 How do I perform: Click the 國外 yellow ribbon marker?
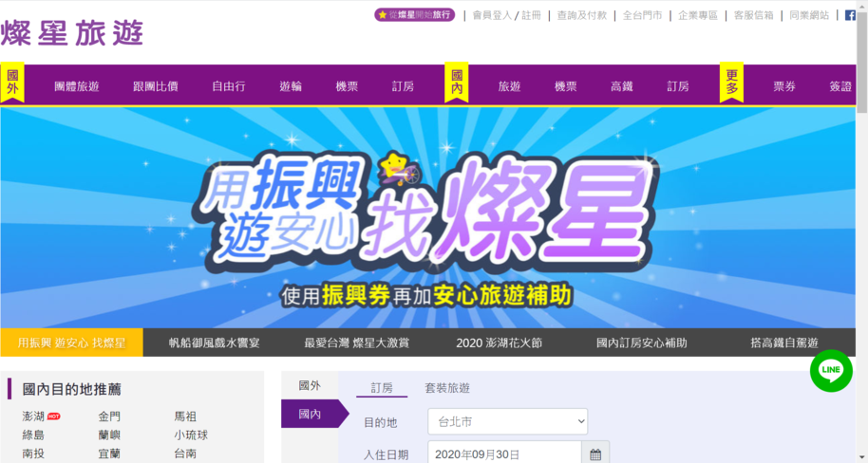click(12, 83)
